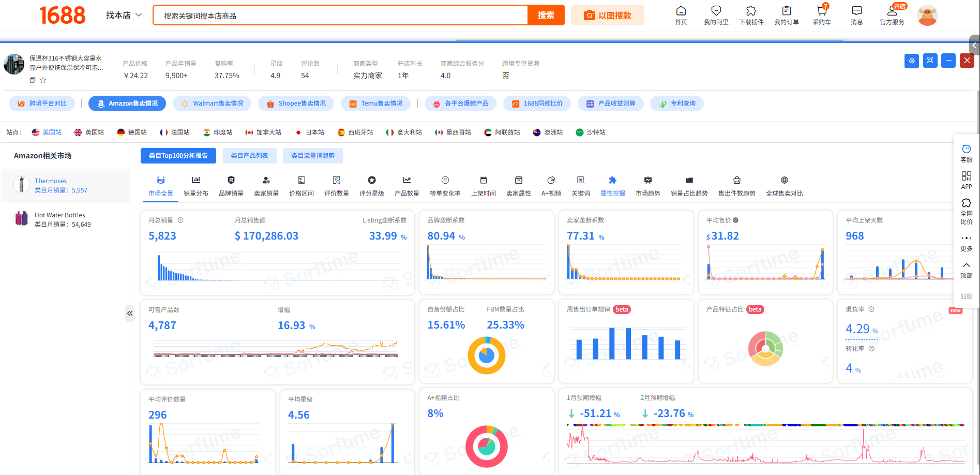Collapse the Amazon相关市场 sidebar with the chevron

click(130, 313)
